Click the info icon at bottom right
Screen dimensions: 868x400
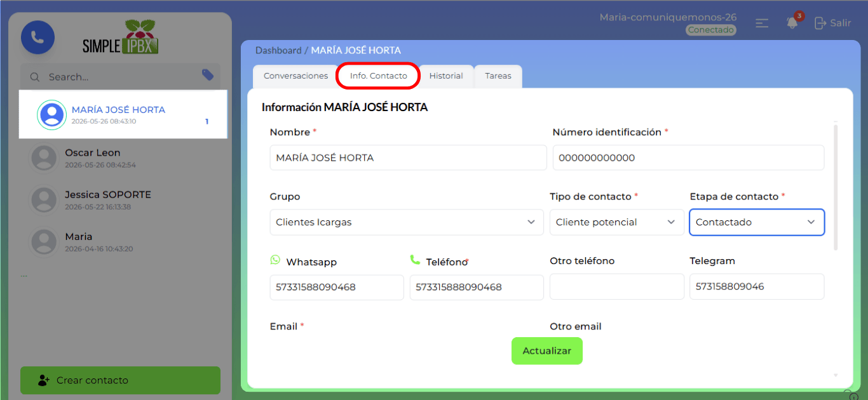tap(854, 396)
